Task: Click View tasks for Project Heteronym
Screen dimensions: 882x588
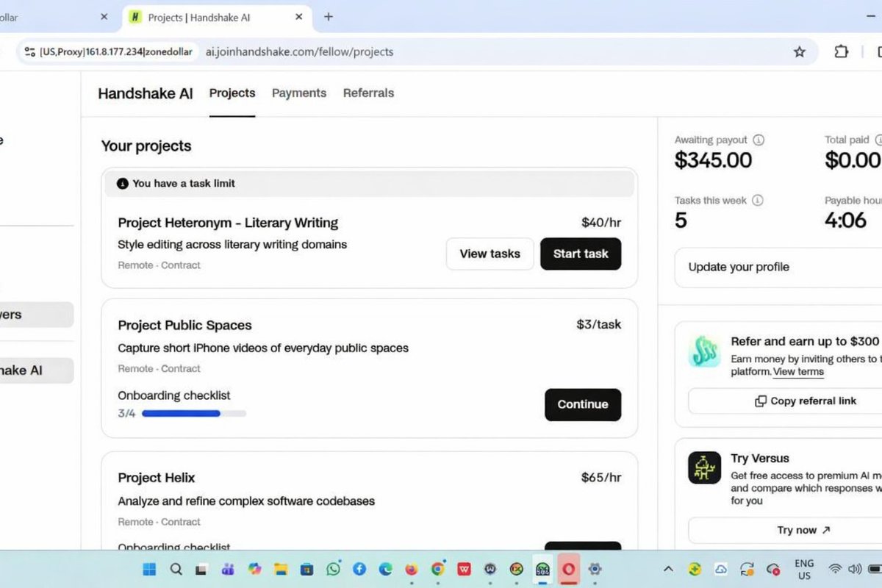Action: point(490,254)
